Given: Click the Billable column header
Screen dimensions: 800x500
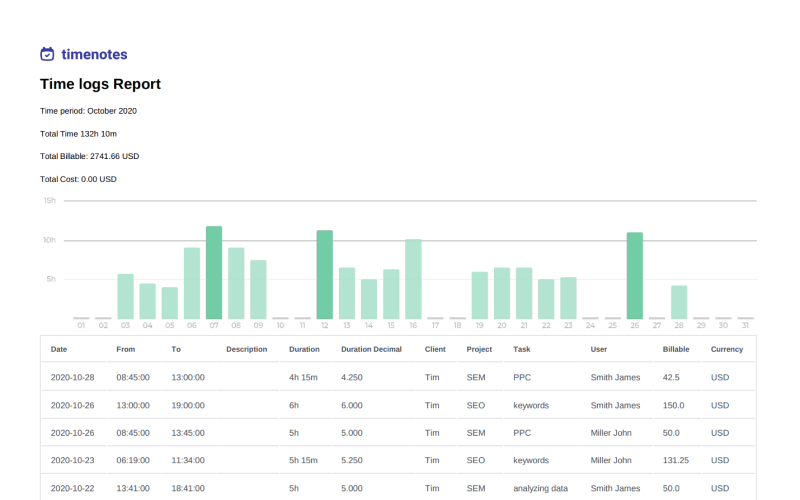Looking at the screenshot, I should click(676, 349).
